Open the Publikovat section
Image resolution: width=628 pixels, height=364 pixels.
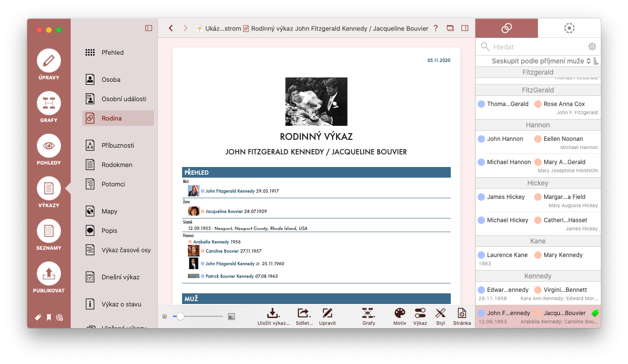tap(49, 278)
